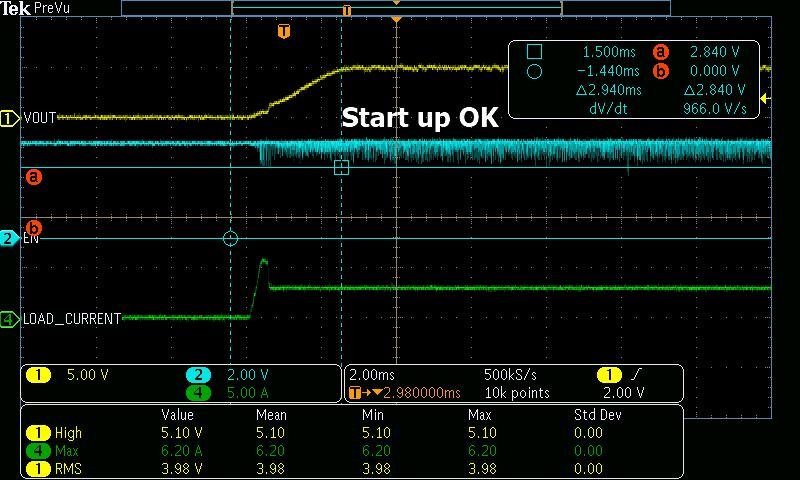Click the 5.10 V High value
Screen dimensions: 800x480
(182, 433)
